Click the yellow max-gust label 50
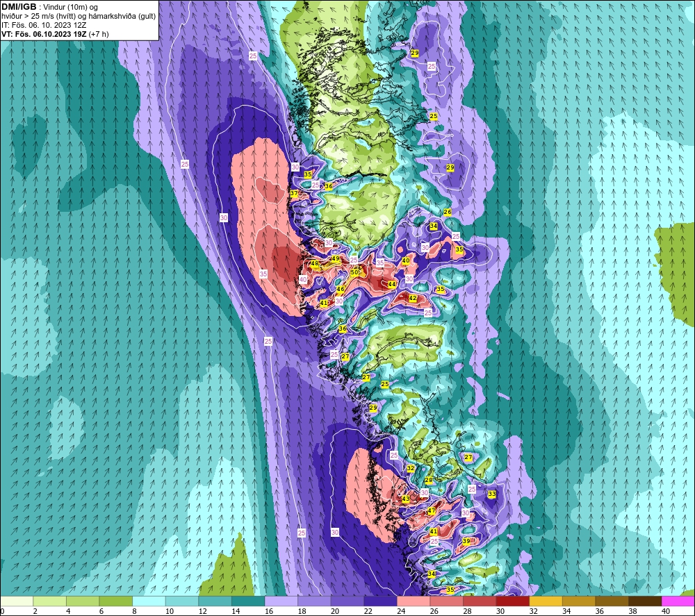The image size is (695, 616). [x=354, y=273]
